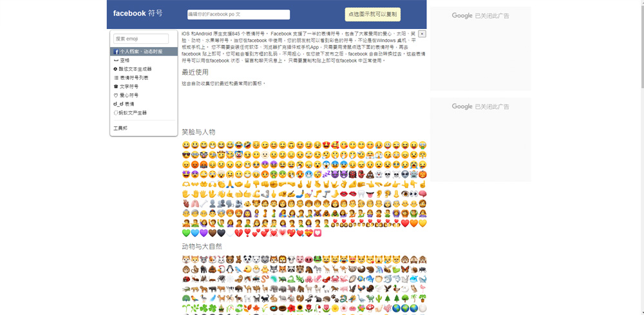This screenshot has height=315, width=644.
Task: Close the intro text with × button
Action: 422,34
